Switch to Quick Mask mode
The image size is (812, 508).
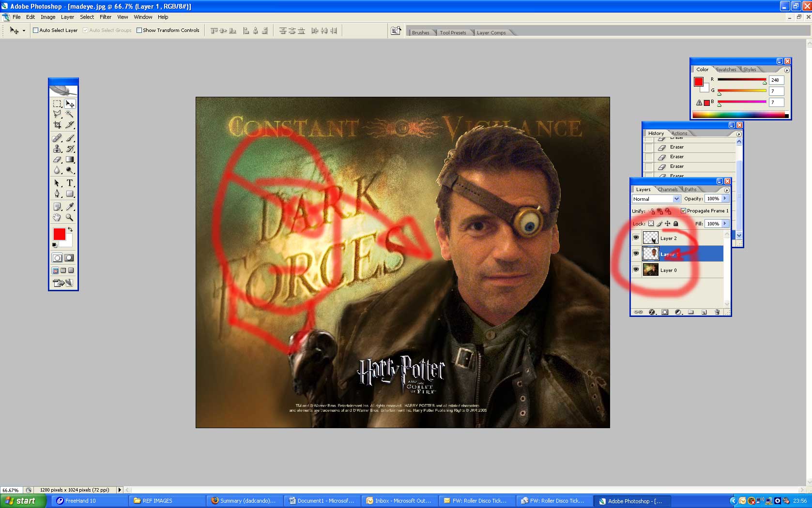tap(69, 258)
